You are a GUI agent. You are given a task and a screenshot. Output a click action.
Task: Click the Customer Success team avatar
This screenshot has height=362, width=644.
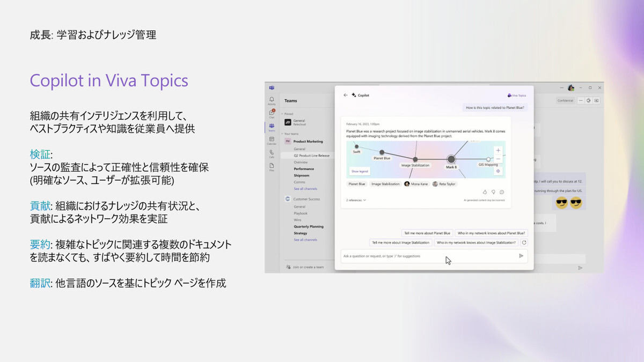288,199
